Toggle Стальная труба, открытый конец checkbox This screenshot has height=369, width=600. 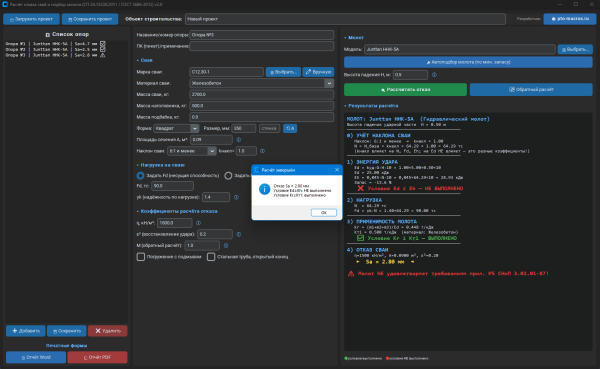(211, 256)
